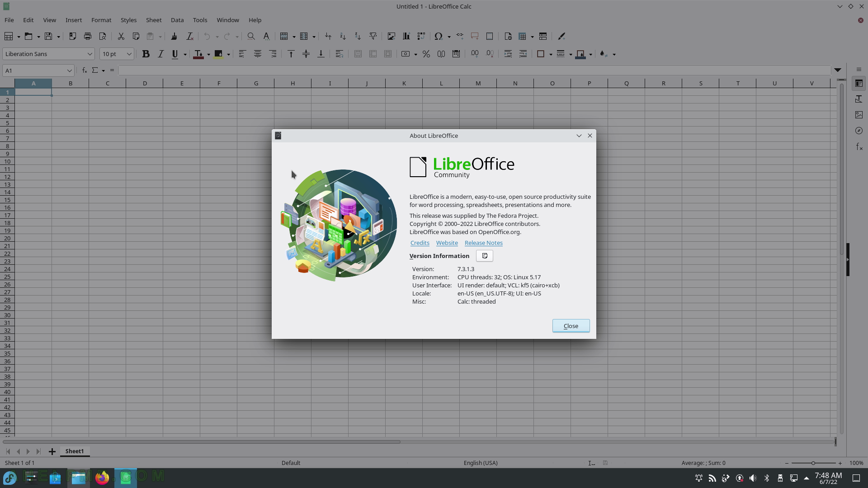Toggle Center Vertically alignment
Image resolution: width=868 pixels, height=488 pixels.
pos(306,54)
